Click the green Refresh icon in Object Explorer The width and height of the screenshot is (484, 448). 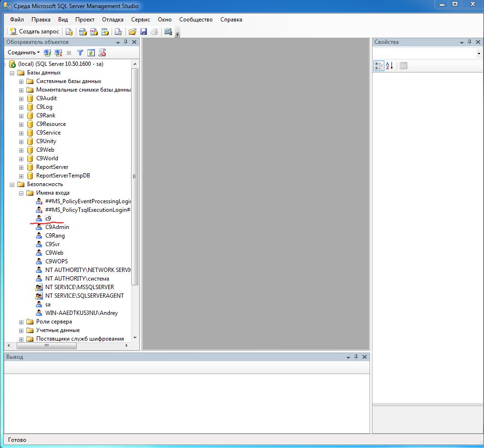[91, 52]
